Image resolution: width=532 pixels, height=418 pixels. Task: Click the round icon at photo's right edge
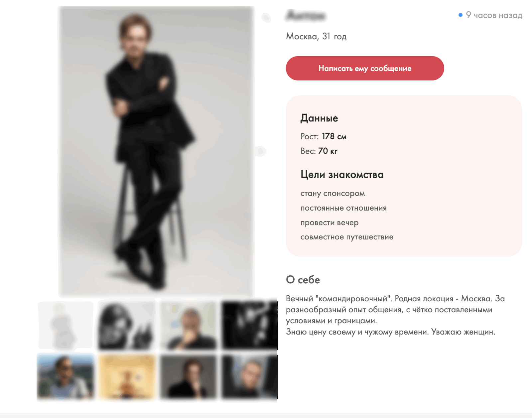point(260,151)
